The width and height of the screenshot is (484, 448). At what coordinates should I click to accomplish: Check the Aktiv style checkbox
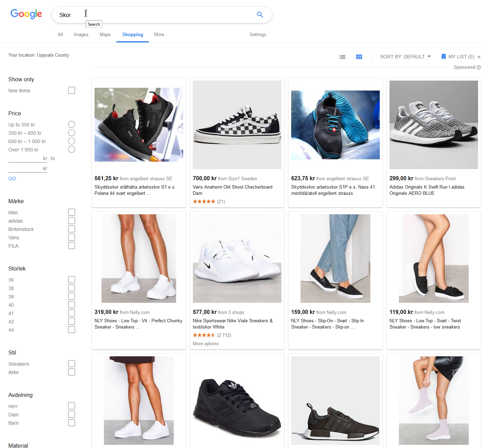[x=72, y=372]
